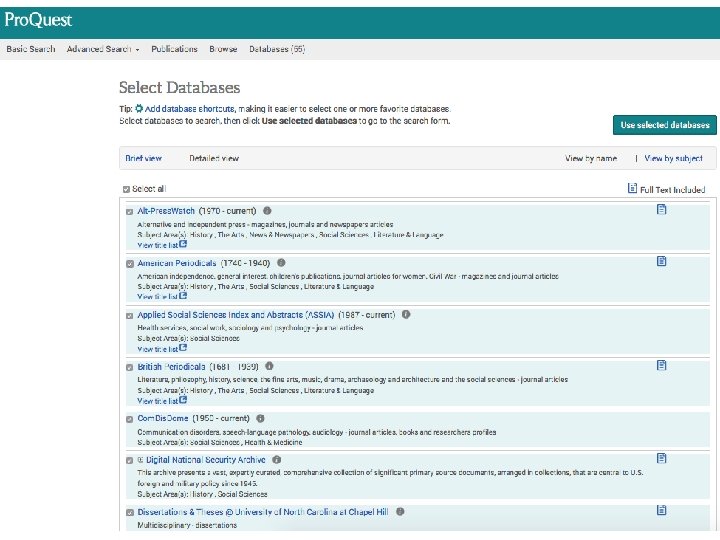Click full text icon in Alt-PressWatch row
This screenshot has height=540, width=720.
pos(661,209)
